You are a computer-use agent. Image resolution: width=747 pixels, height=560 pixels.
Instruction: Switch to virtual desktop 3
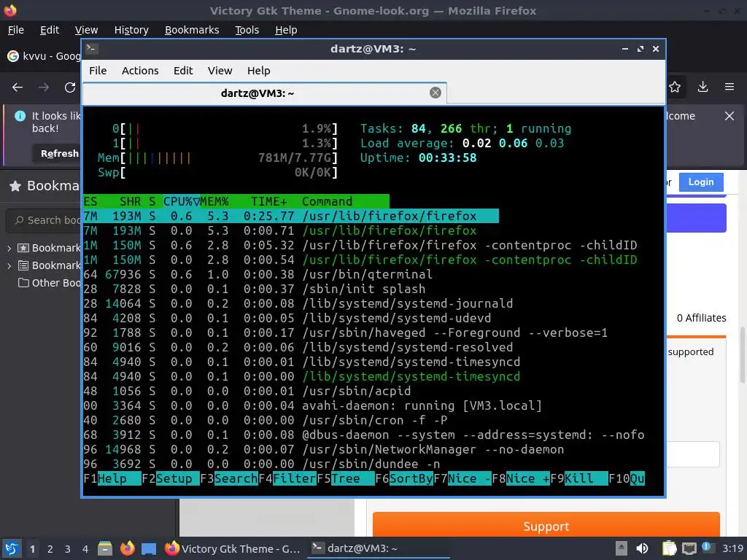point(68,549)
